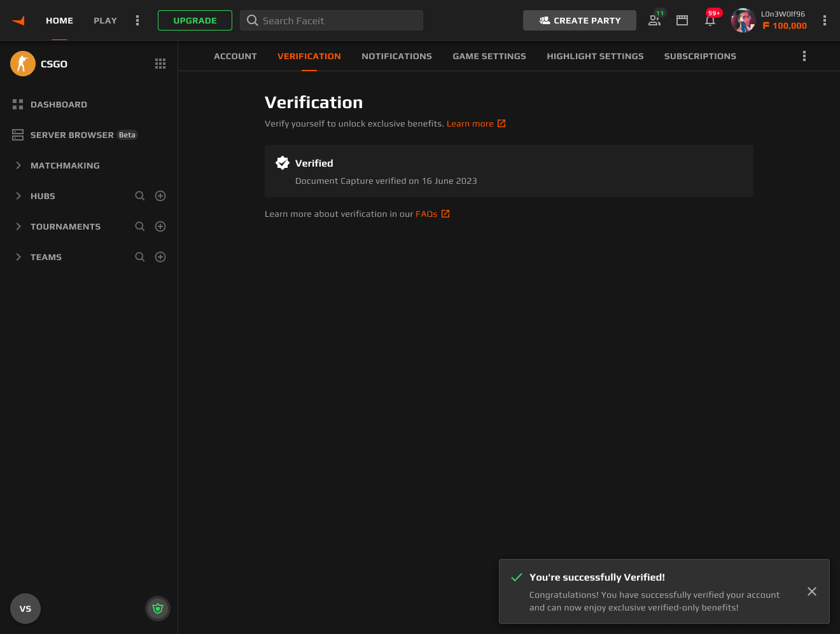Screen dimensions: 840x634
Task: Click the plus icon next to Tournaments
Action: (160, 226)
